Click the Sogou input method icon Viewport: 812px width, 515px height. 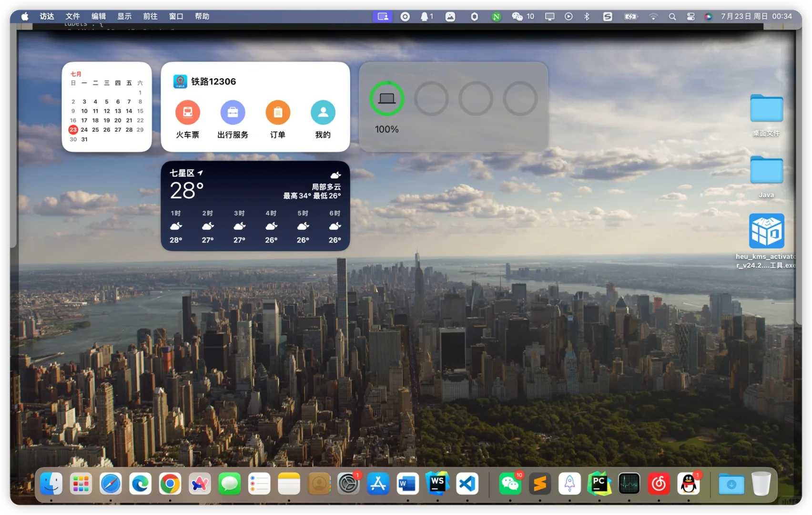point(608,16)
